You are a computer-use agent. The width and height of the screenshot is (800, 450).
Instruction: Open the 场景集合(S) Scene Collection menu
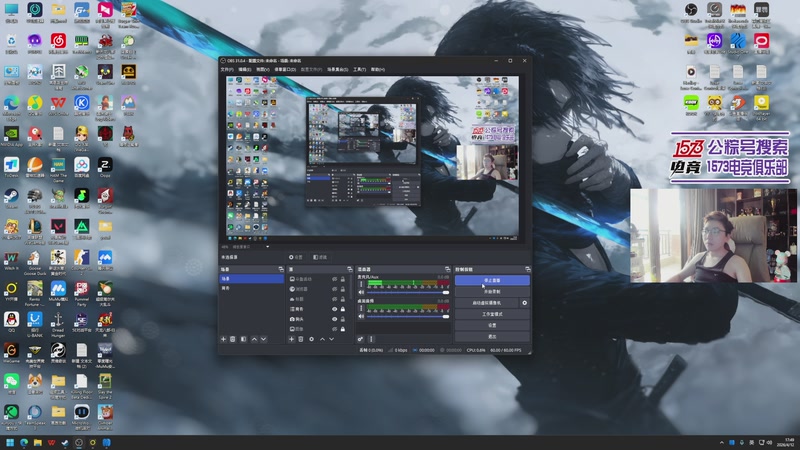click(337, 69)
